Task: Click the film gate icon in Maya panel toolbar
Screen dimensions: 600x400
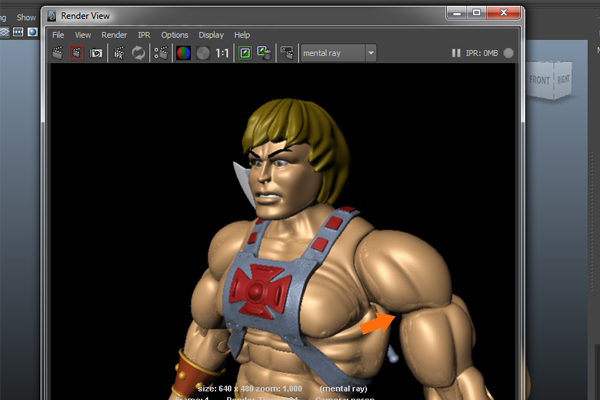Action: (x=18, y=32)
